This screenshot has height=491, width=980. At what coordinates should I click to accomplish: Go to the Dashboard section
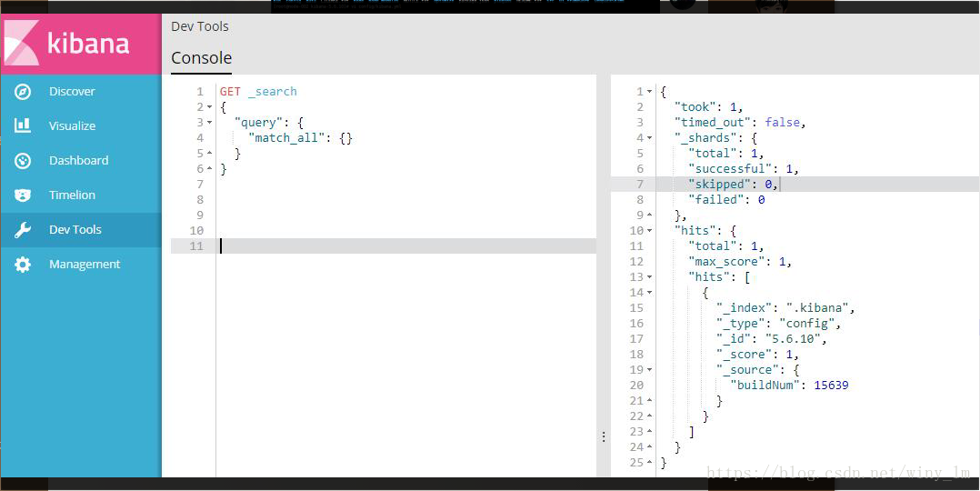[x=81, y=161]
